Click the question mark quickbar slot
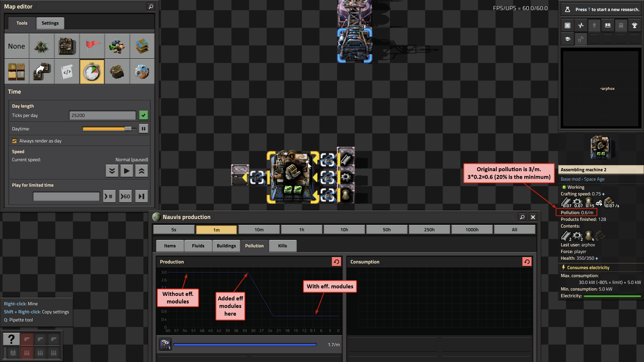This screenshot has width=644, height=362. tap(11, 339)
